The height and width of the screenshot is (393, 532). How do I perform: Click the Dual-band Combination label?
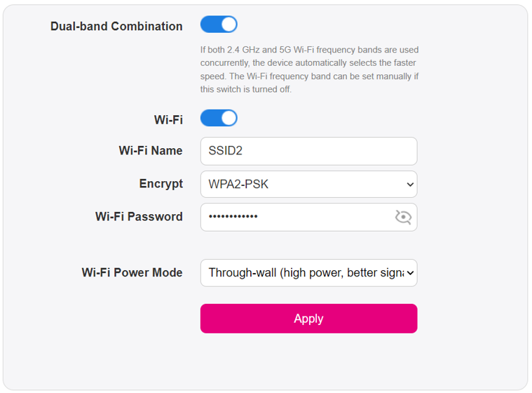pyautogui.click(x=116, y=26)
